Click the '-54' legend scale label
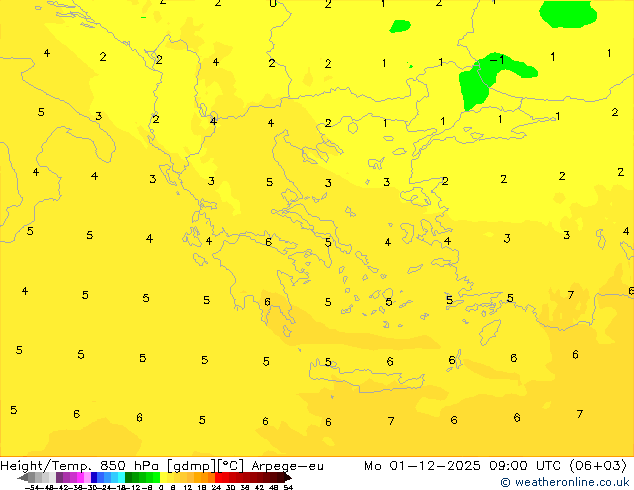The width and height of the screenshot is (634, 490). (32, 487)
